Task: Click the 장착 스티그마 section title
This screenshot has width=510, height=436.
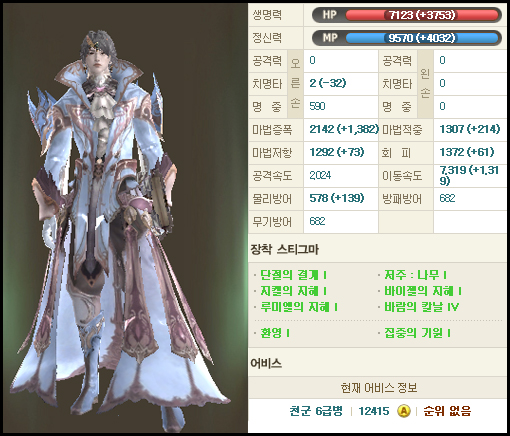Action: pos(285,249)
